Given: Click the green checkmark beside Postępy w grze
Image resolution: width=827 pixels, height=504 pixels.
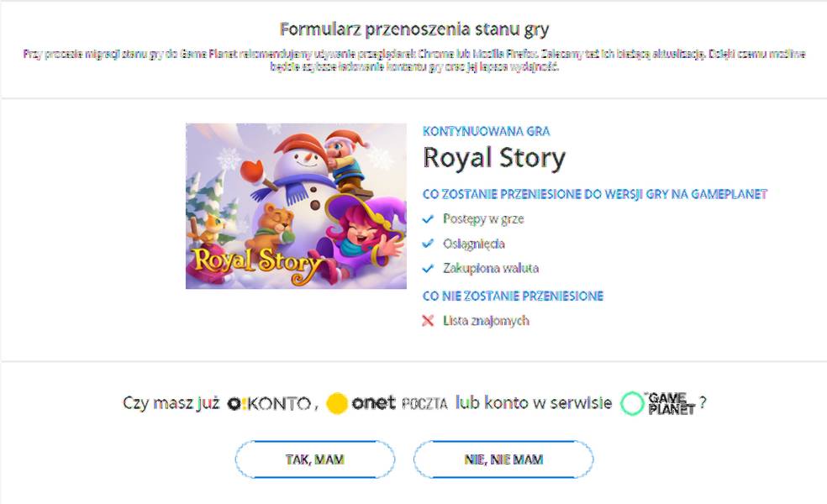Looking at the screenshot, I should [x=429, y=218].
